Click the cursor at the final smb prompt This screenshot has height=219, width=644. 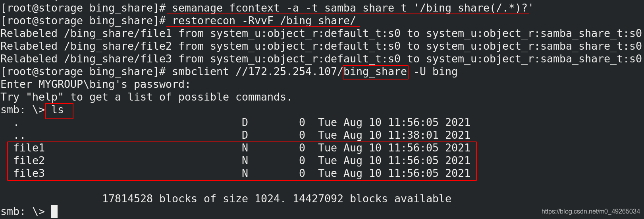click(54, 211)
